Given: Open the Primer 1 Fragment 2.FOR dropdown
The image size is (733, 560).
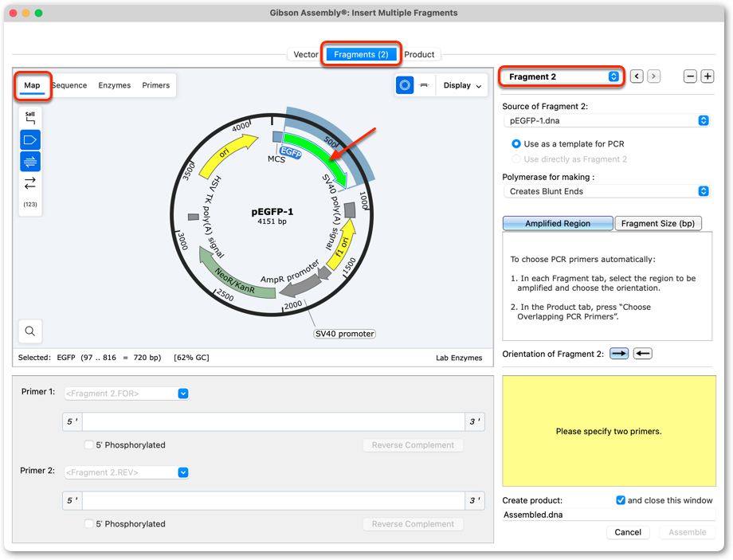Looking at the screenshot, I should pos(126,394).
